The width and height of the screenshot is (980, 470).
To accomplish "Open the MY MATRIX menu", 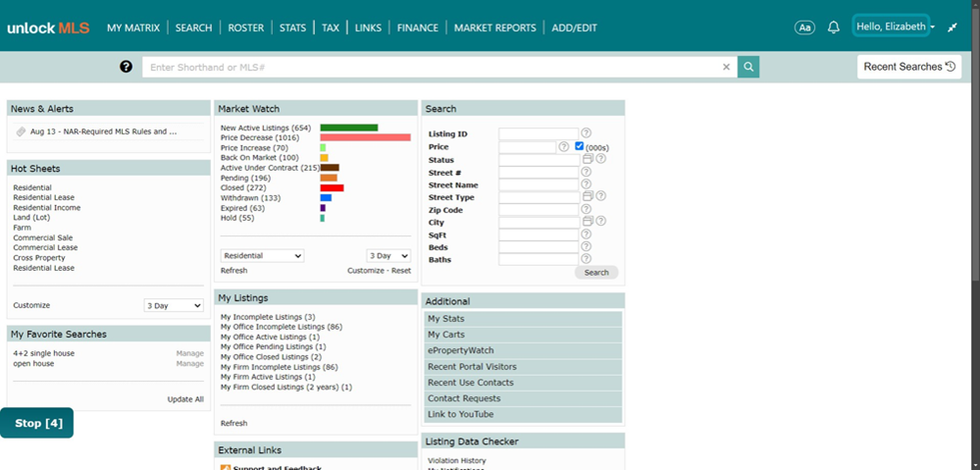I will point(133,28).
